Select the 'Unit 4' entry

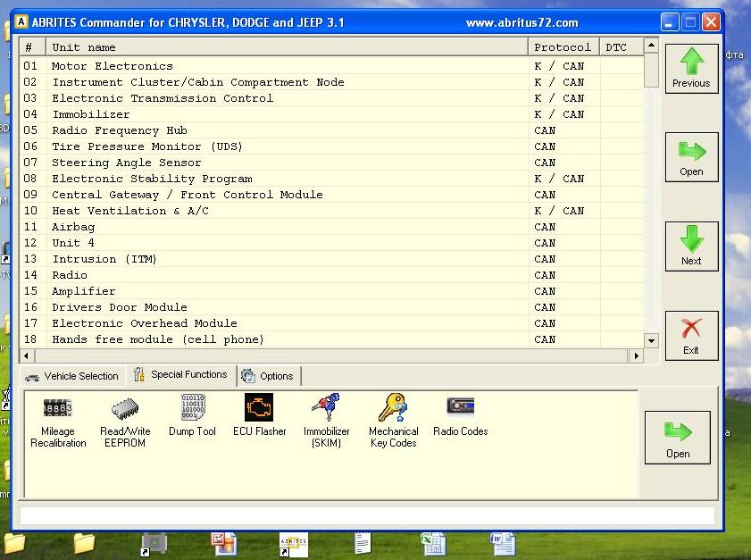click(73, 243)
